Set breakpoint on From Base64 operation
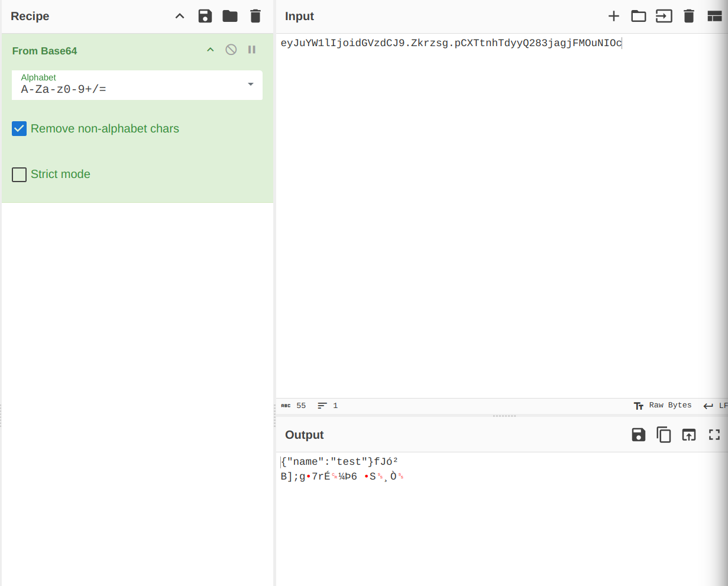This screenshot has width=728, height=586. tap(252, 50)
